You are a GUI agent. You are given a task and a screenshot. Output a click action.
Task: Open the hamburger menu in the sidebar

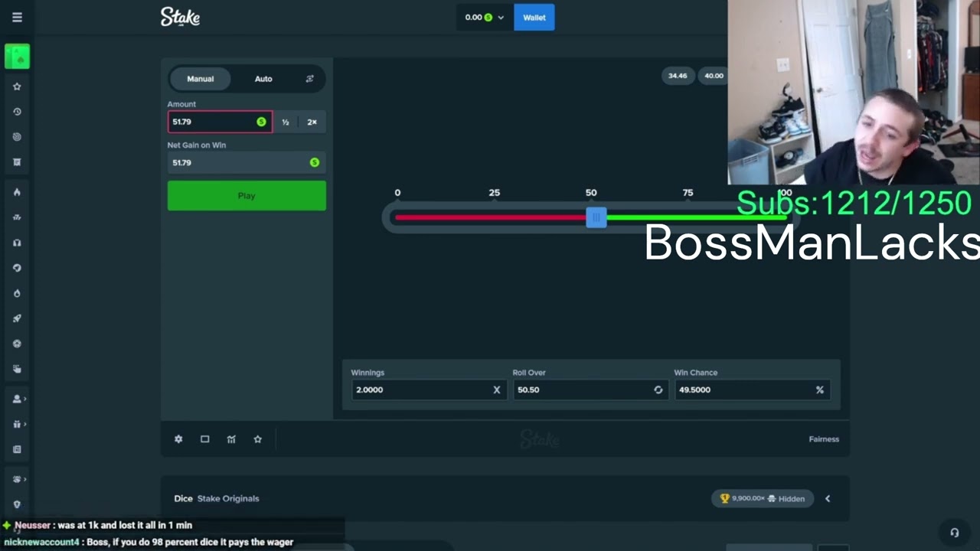(17, 17)
